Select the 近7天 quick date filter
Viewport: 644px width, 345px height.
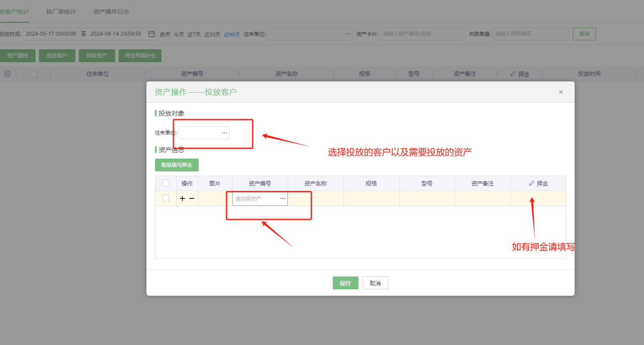(194, 34)
